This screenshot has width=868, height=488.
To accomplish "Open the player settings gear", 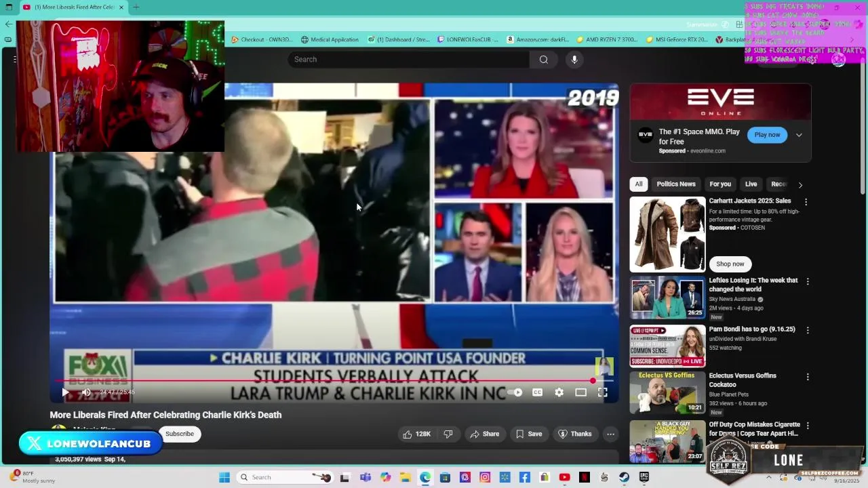I will [x=559, y=392].
